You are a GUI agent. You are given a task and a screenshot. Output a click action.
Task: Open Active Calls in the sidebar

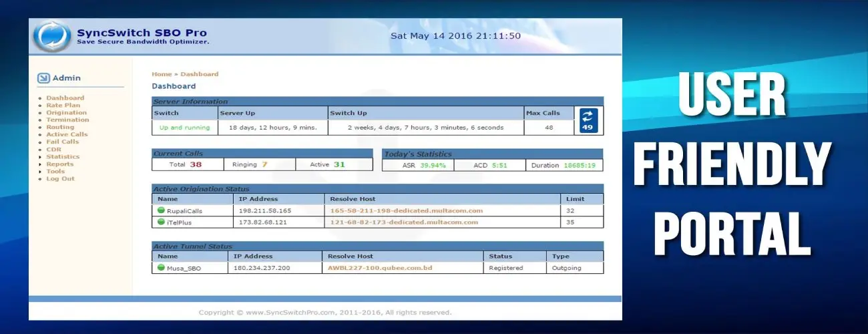tap(67, 135)
